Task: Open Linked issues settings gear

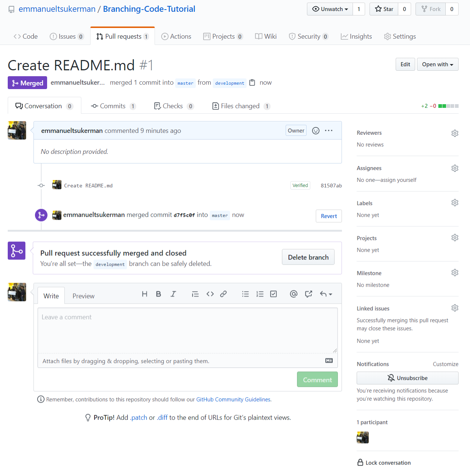Action: tap(455, 308)
